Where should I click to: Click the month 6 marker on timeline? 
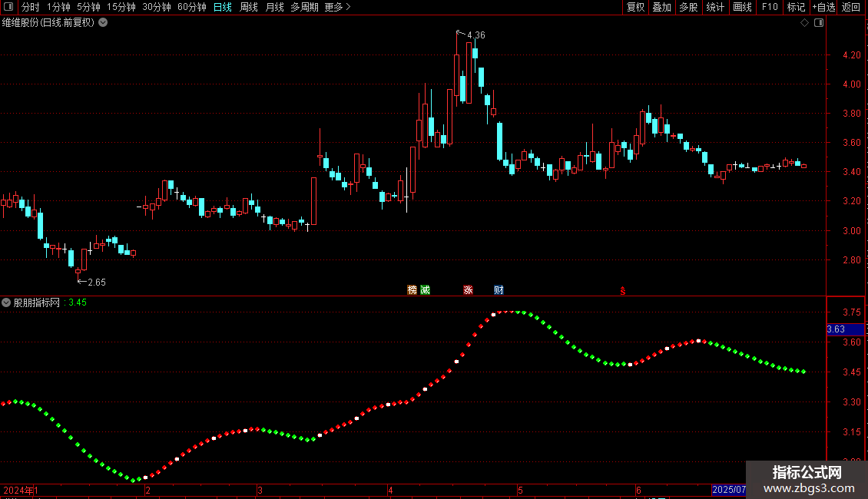point(638,490)
